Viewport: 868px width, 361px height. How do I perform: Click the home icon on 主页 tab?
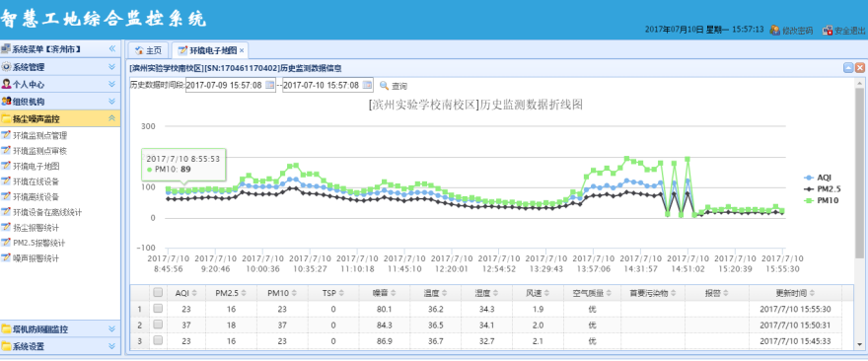[x=139, y=50]
